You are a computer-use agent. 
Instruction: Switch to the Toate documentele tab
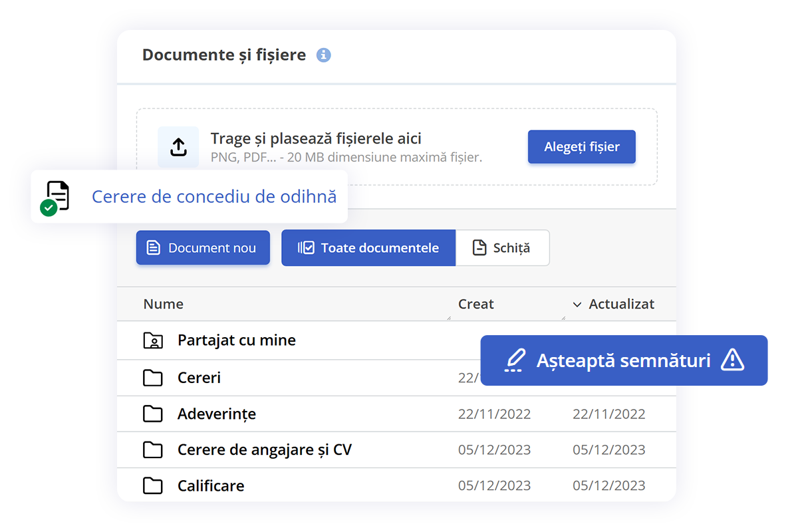click(368, 248)
